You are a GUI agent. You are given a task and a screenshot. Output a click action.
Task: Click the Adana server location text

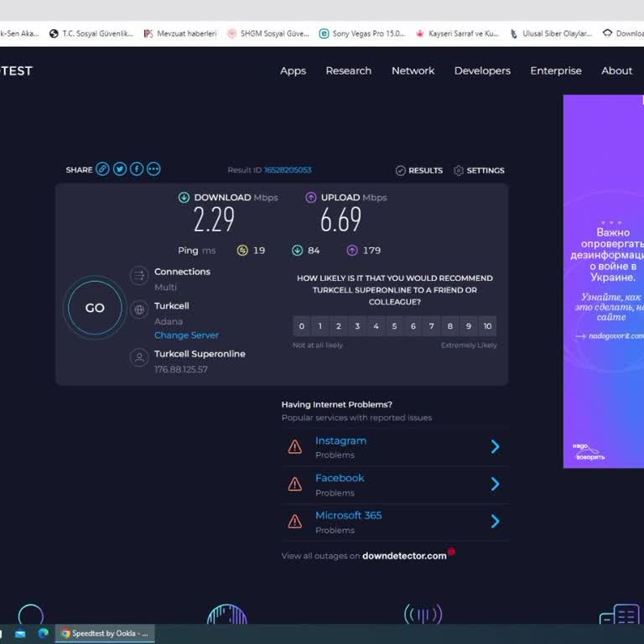click(169, 321)
